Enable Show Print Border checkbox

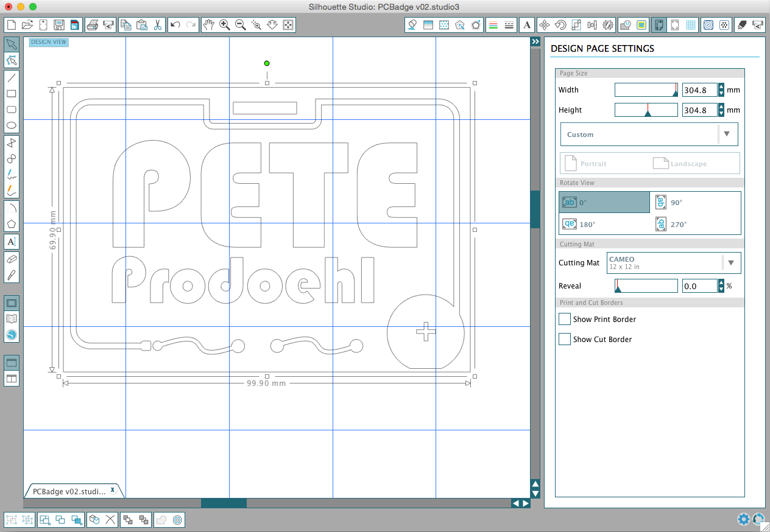click(565, 319)
